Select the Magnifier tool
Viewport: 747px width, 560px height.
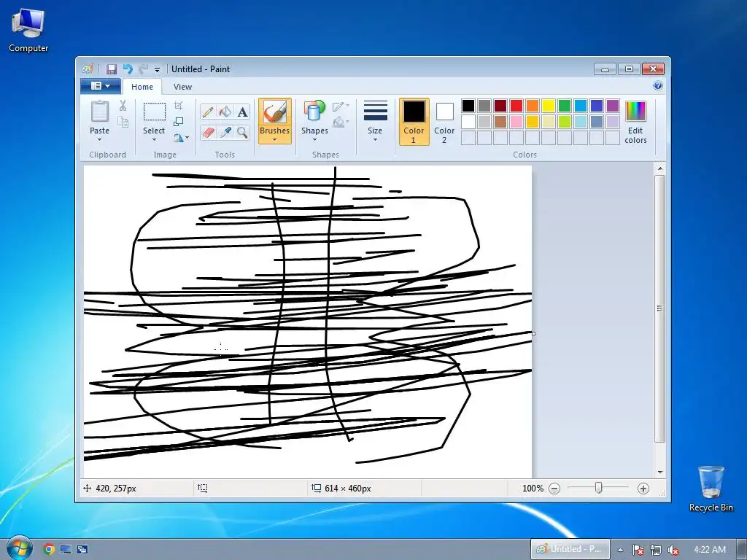tap(242, 132)
